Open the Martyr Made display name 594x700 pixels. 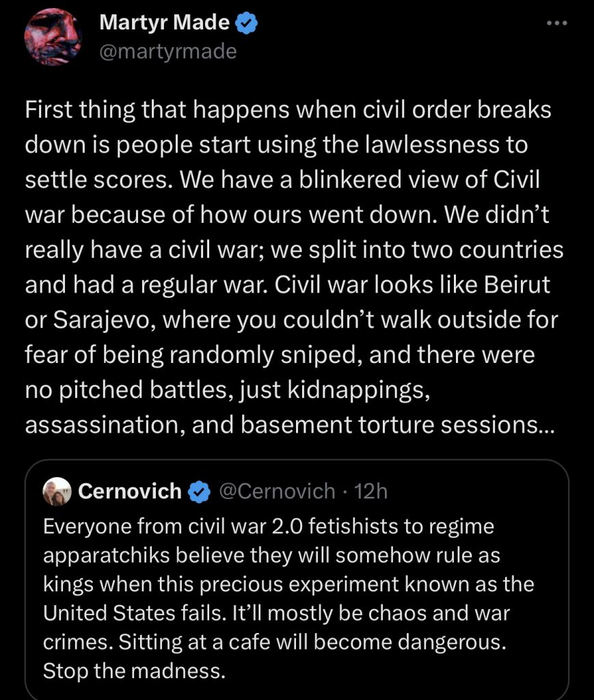coord(164,23)
